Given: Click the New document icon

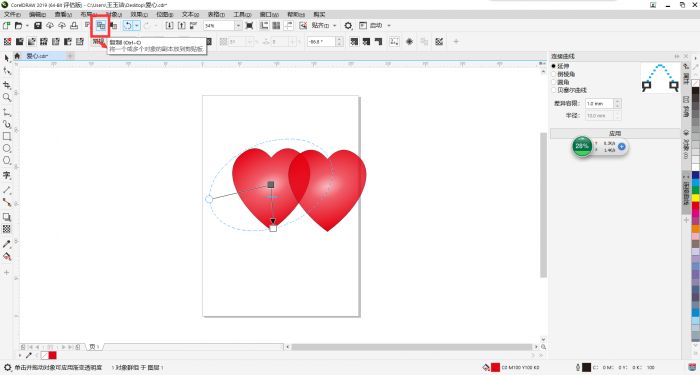Looking at the screenshot, I should click(x=7, y=26).
